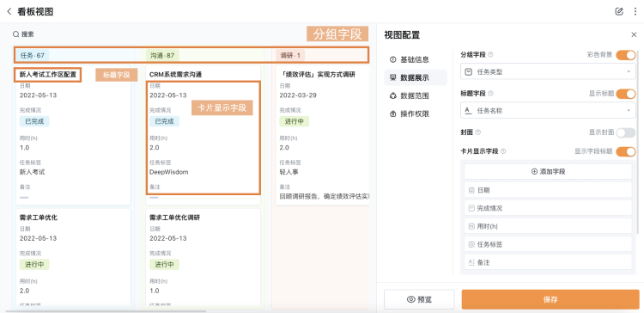Click the horizontal scrollbar under the board
The width and height of the screenshot is (644, 313).
(x=105, y=311)
